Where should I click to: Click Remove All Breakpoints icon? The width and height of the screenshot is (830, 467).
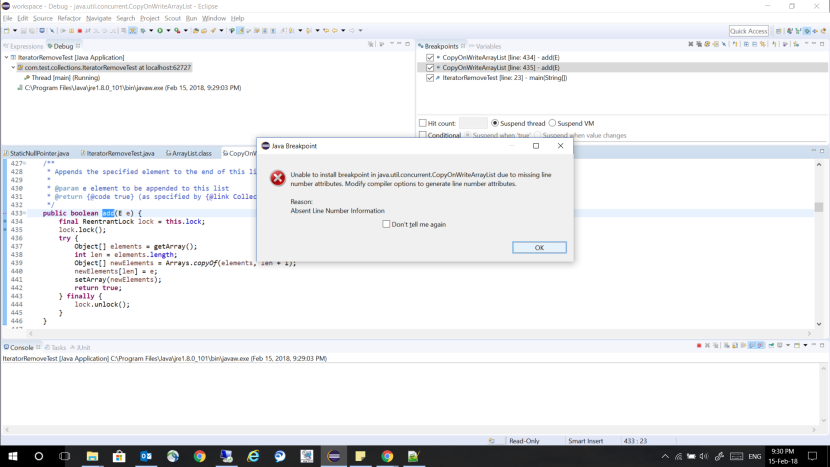(x=699, y=44)
